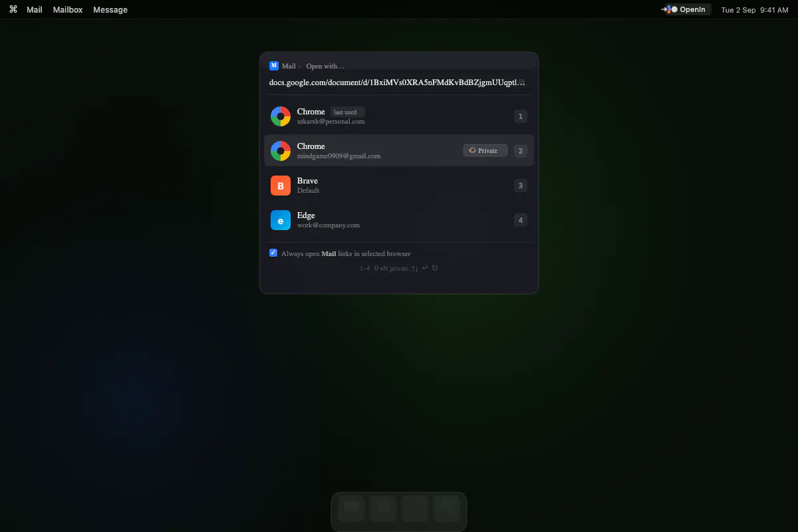Click the orange Brave browser icon
The width and height of the screenshot is (798, 532).
[281, 186]
